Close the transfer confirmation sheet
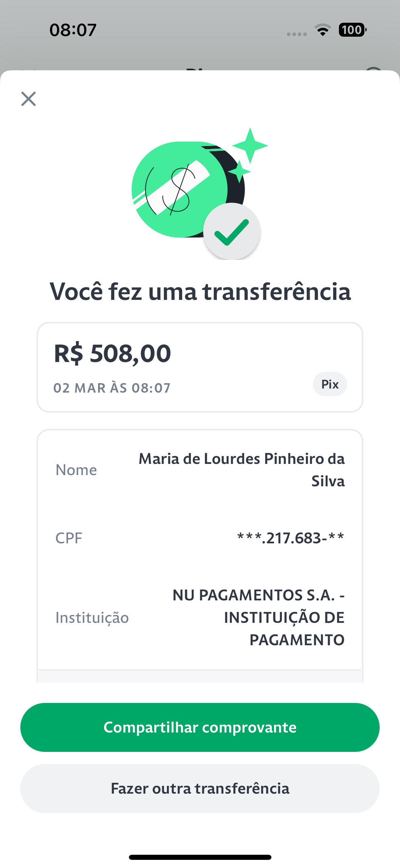This screenshot has height=868, width=400. pos(28,99)
